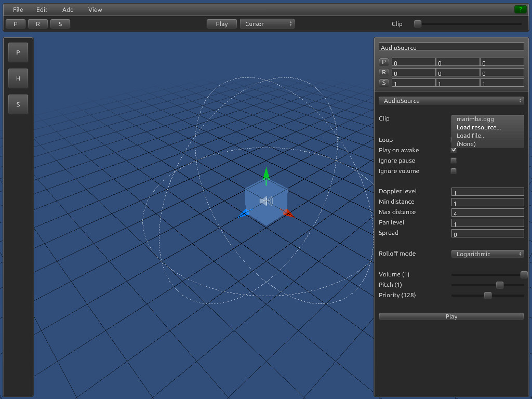The image size is (532, 399).
Task: Grab the red X-axis arrow handle
Action: pyautogui.click(x=289, y=214)
